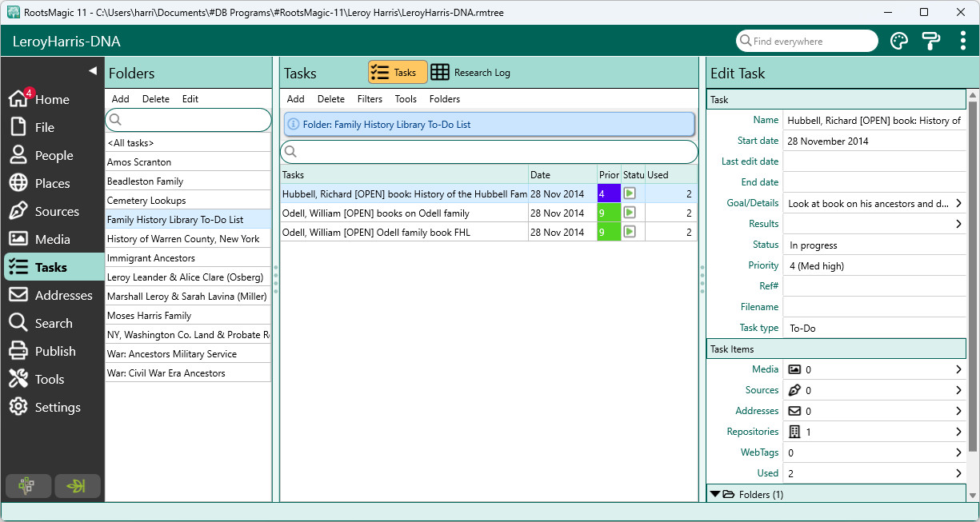Image resolution: width=980 pixels, height=522 pixels.
Task: Open the three-dot overflow menu
Action: (x=962, y=41)
